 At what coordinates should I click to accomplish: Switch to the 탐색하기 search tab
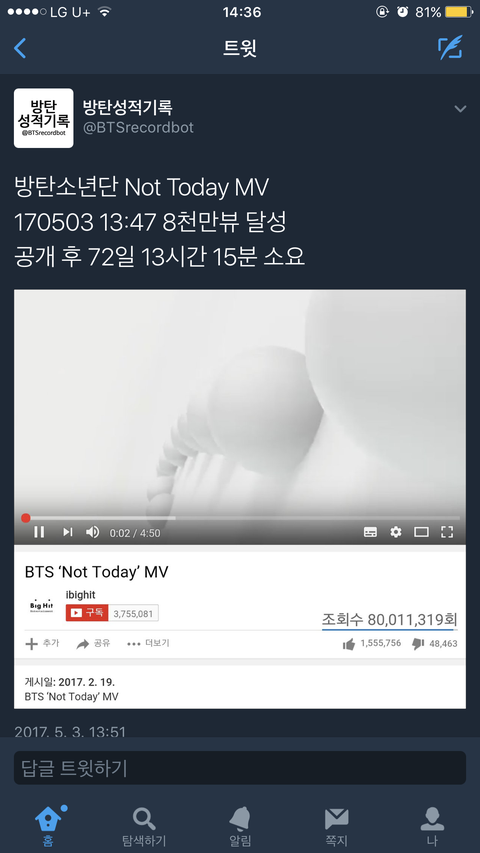[144, 826]
